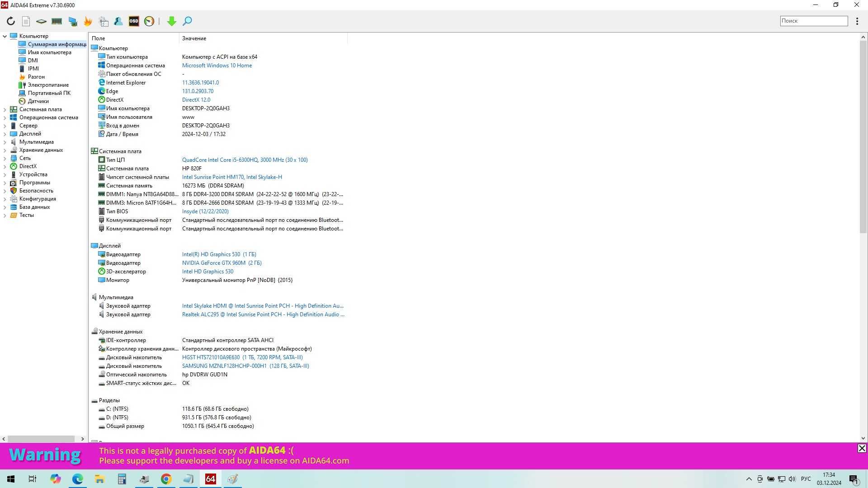Screen dimensions: 868x488
Task: Open the QuadCore Intel Core i5-6300HQ link
Action: [245, 160]
